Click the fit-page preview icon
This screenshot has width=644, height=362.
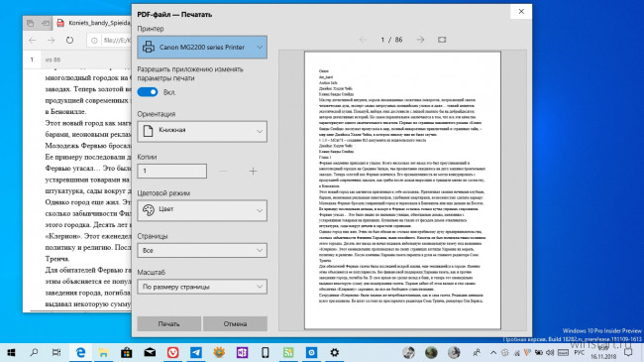tap(442, 40)
